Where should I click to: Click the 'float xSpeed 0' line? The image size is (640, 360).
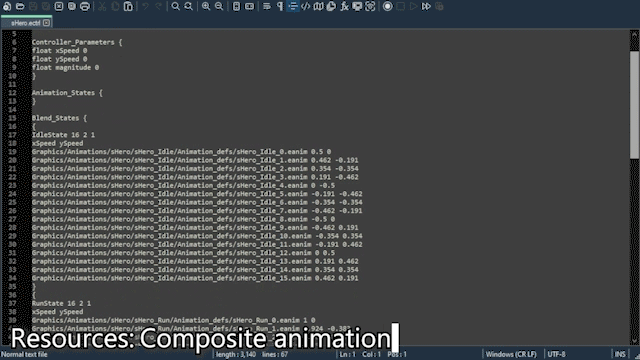(x=60, y=51)
